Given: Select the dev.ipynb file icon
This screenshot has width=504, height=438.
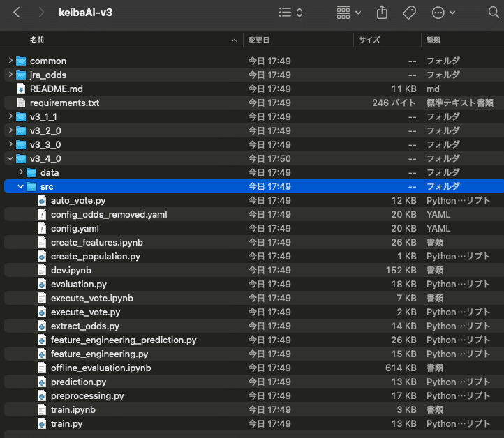Looking at the screenshot, I should click(42, 271).
